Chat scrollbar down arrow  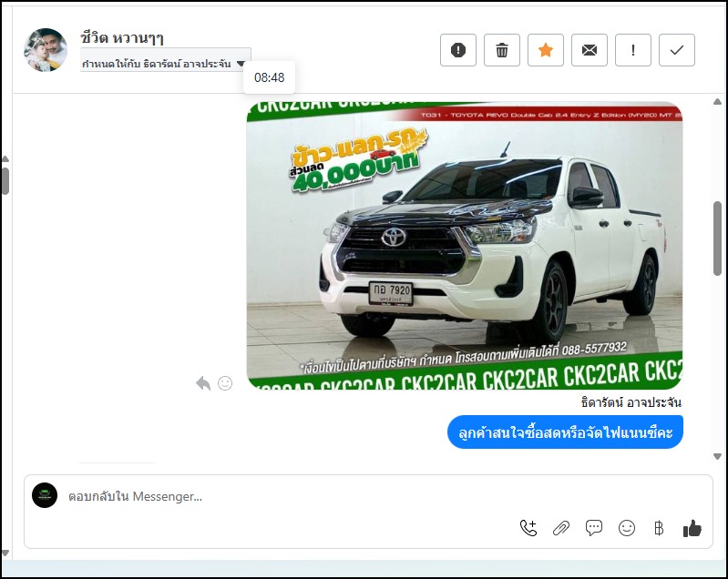tap(717, 456)
